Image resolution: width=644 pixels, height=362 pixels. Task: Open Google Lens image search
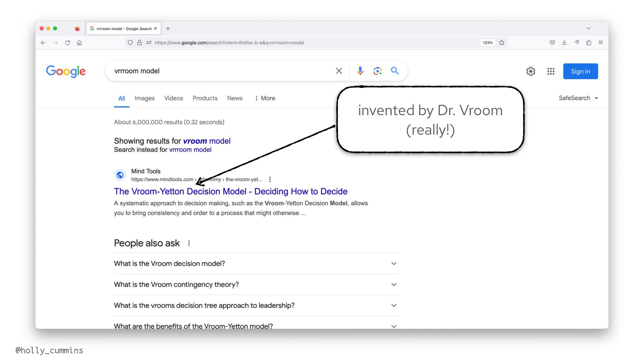click(x=377, y=71)
